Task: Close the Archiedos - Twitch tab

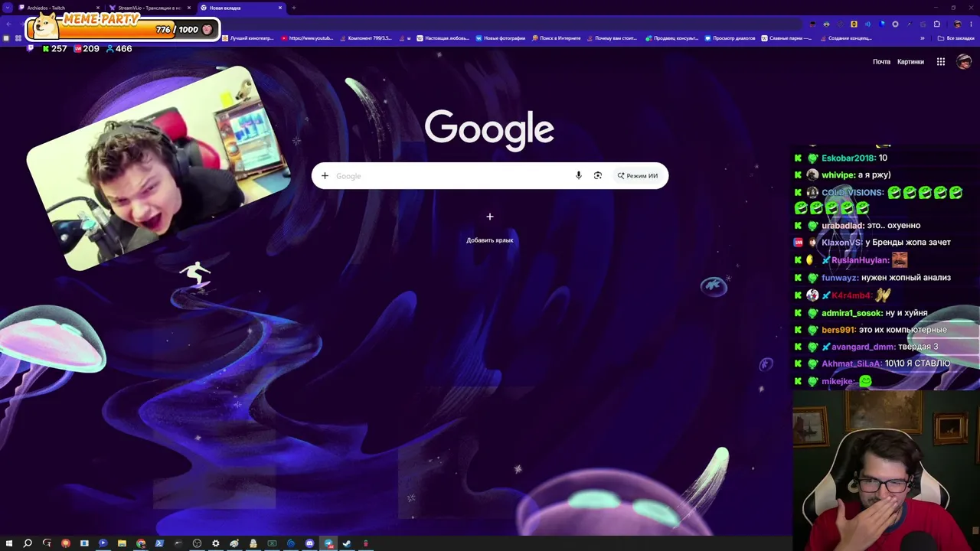Action: [x=98, y=8]
